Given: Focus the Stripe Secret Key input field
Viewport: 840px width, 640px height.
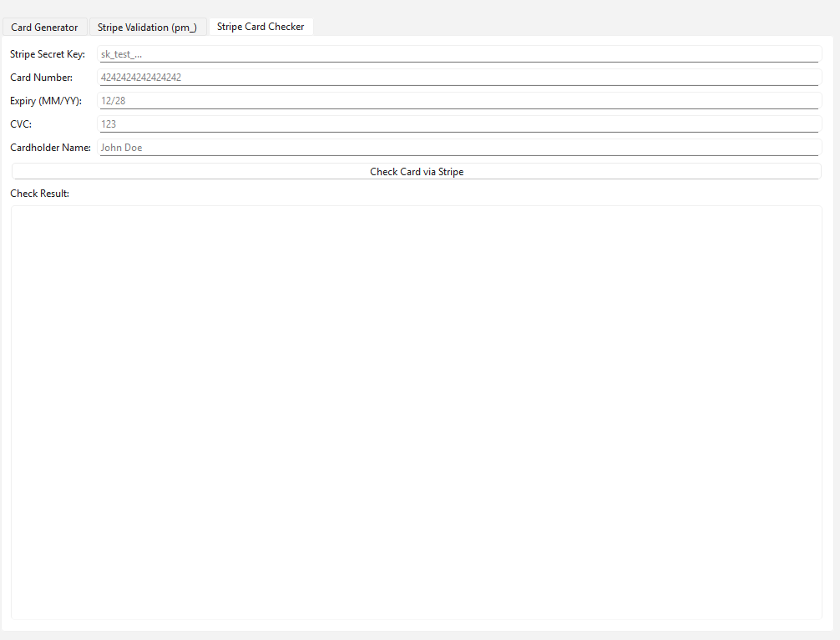Looking at the screenshot, I should coord(458,54).
